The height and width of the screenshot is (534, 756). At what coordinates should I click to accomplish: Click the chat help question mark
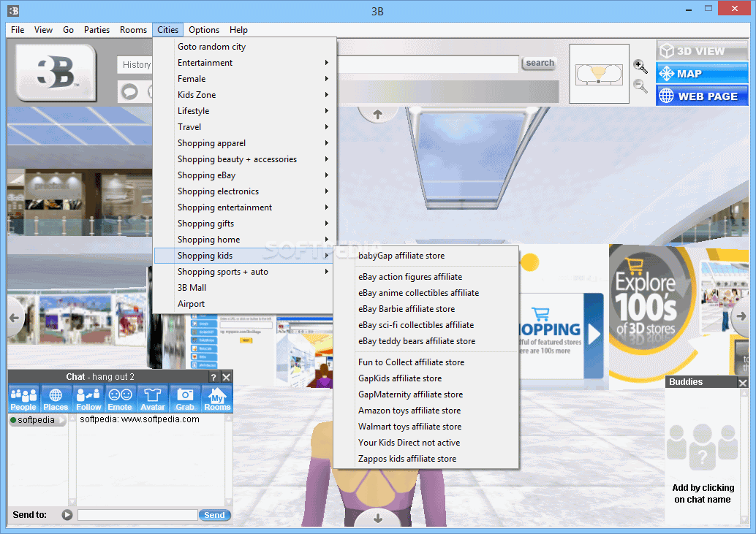(x=213, y=377)
